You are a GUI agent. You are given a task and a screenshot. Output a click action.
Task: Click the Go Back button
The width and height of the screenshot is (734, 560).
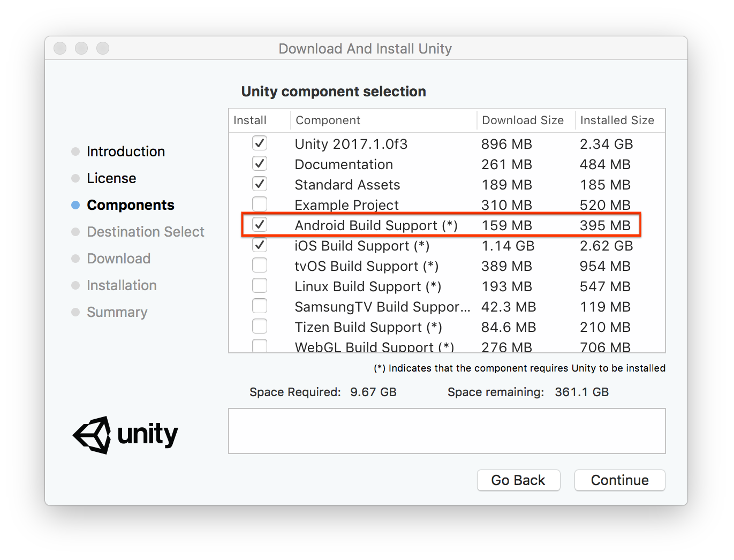pos(518,480)
